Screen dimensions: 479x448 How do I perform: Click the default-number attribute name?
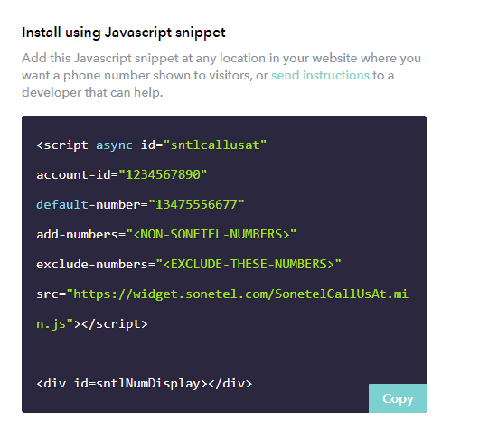[x=88, y=204]
